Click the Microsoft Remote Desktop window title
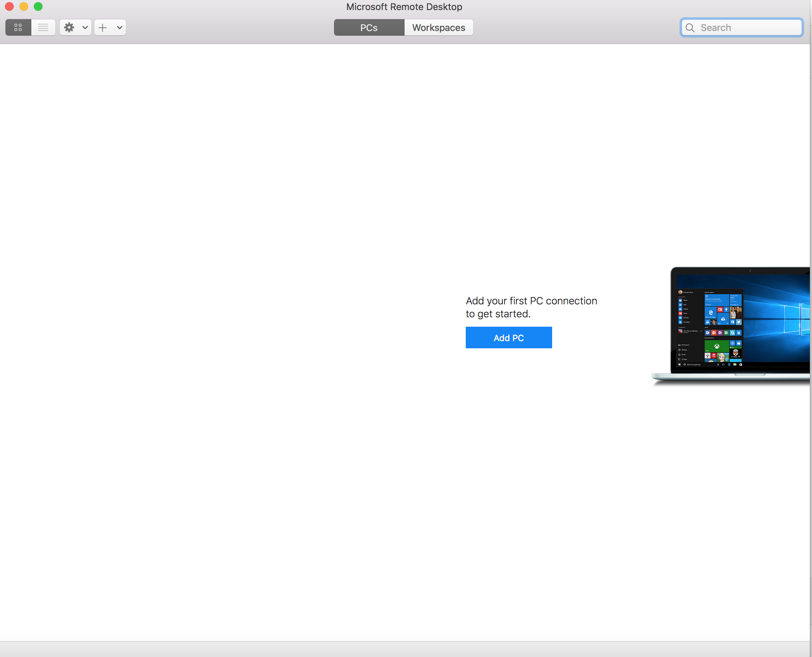The height and width of the screenshot is (657, 812). tap(404, 7)
